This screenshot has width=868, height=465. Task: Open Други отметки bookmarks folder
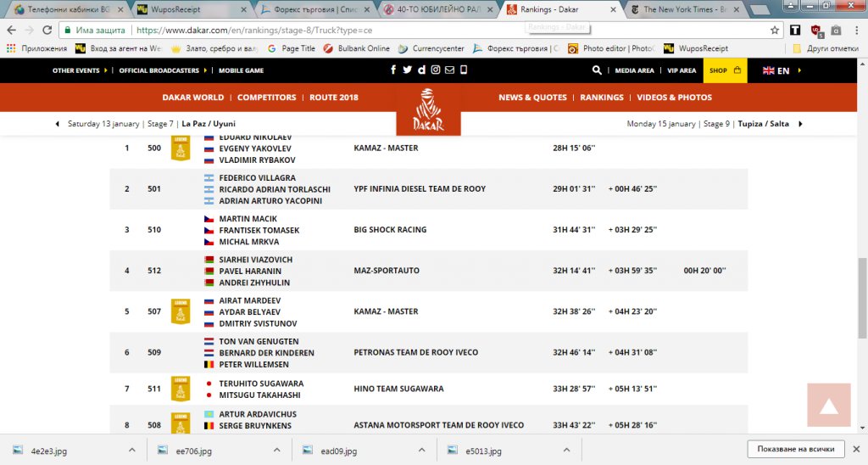[x=826, y=48]
